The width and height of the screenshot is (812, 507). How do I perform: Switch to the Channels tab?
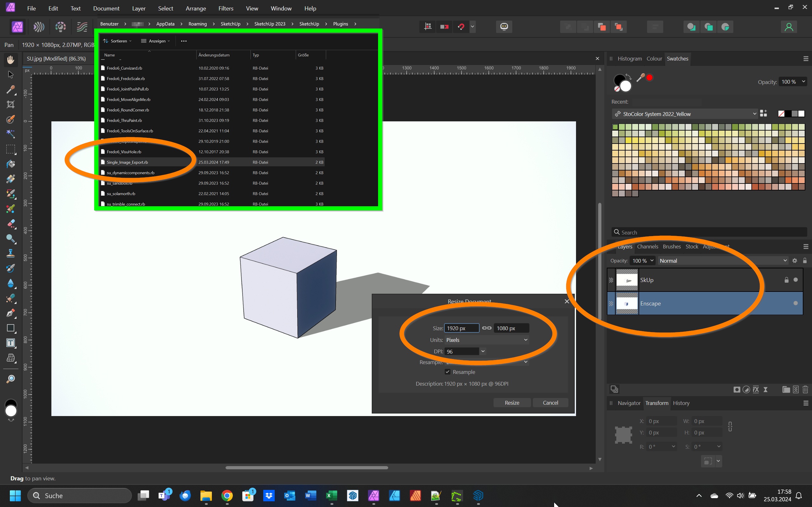tap(647, 247)
